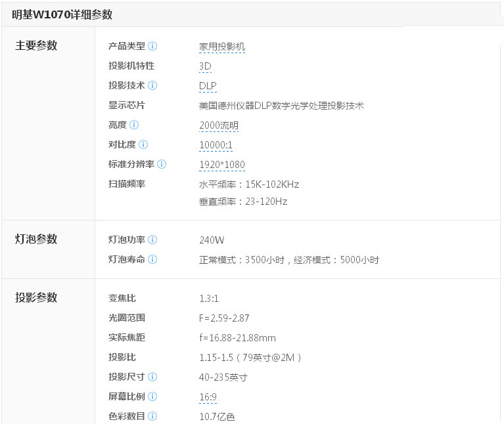Click the 对比度 label
504x424 pixels.
point(122,144)
